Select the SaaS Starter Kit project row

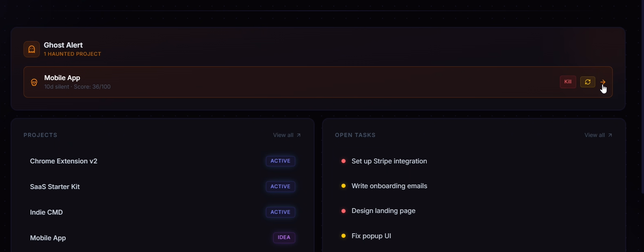tap(55, 187)
